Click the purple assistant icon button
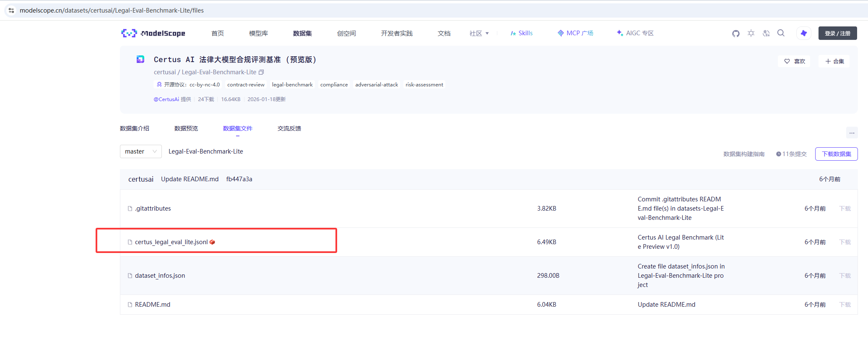 click(803, 33)
